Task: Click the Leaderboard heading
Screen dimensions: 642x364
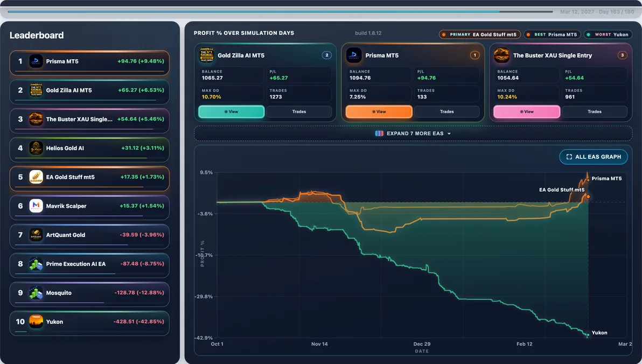Action: pos(37,35)
